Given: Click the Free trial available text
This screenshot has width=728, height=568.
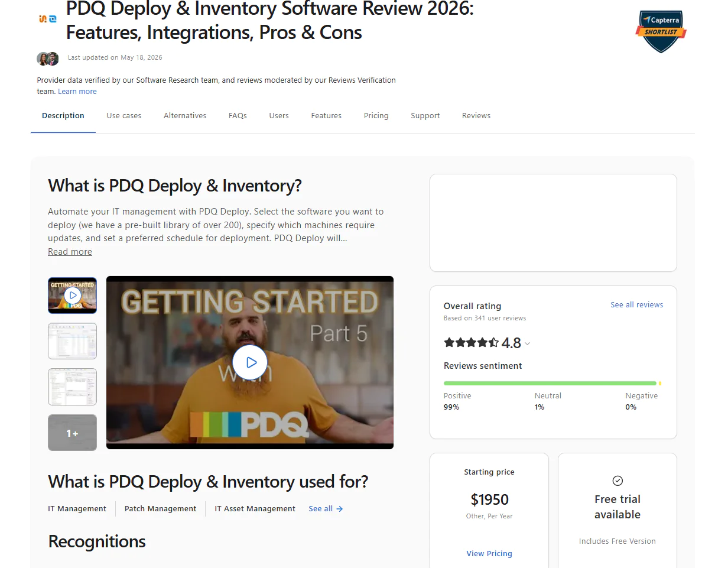Looking at the screenshot, I should [617, 507].
